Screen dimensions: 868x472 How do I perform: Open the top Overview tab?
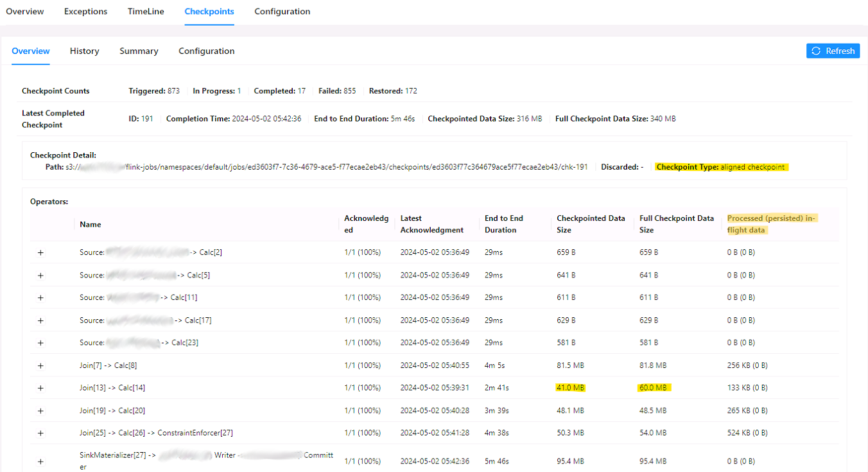click(25, 12)
